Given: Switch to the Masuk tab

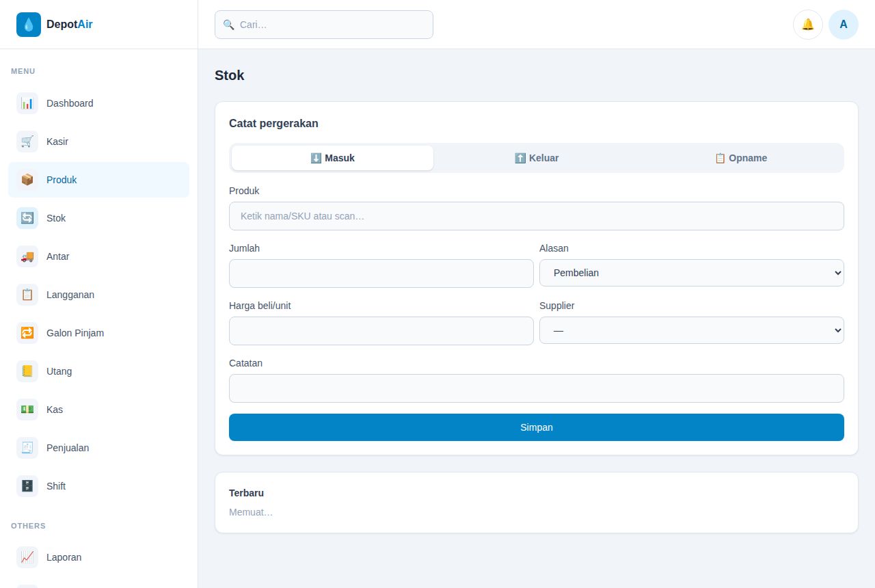Looking at the screenshot, I should coord(332,158).
